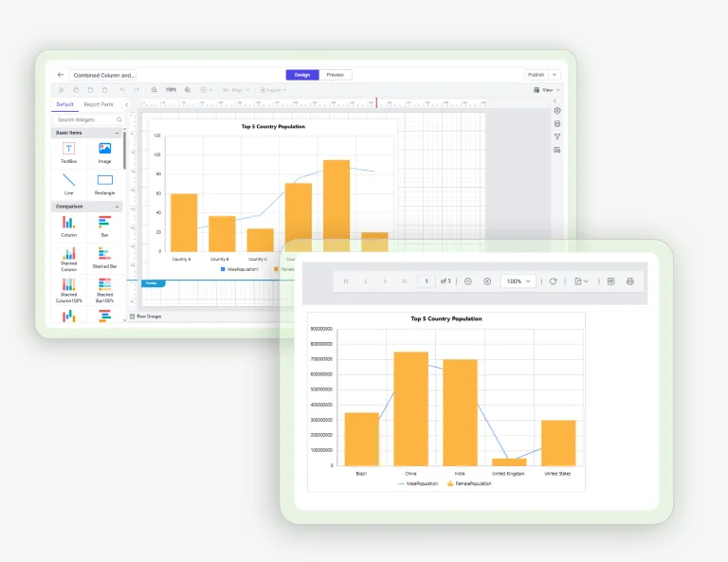The height and width of the screenshot is (562, 728).
Task: Click the Copy toolbar icon
Action: tap(76, 90)
